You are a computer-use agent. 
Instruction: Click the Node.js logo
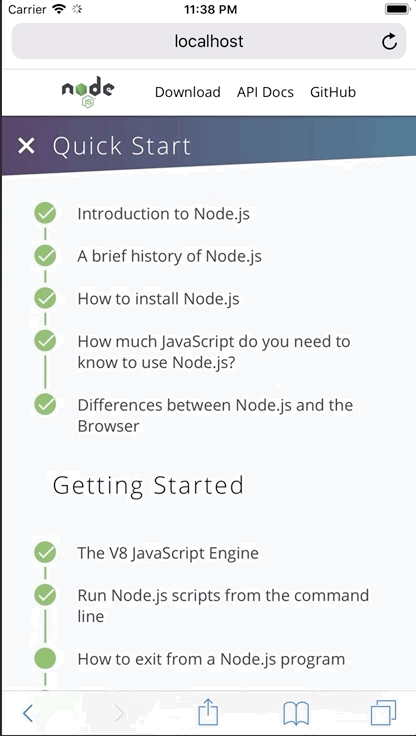click(x=88, y=92)
